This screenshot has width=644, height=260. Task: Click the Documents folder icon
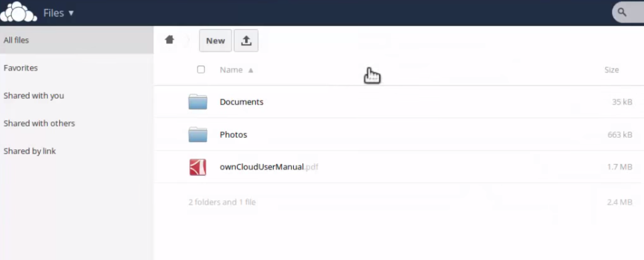[x=197, y=101]
